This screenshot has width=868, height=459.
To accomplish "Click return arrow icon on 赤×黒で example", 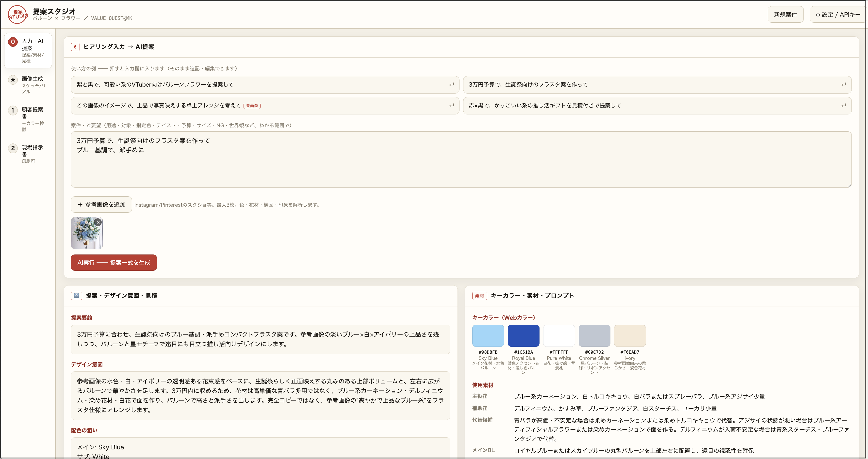I will [x=843, y=106].
